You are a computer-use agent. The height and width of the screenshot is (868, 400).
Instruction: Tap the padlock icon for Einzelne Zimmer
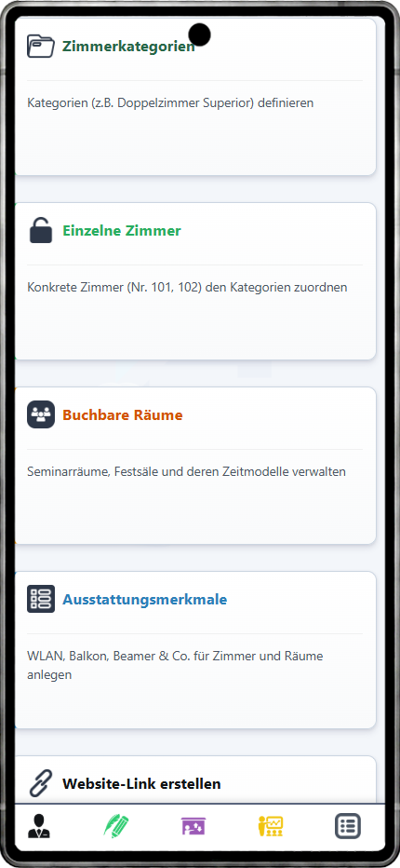point(41,230)
